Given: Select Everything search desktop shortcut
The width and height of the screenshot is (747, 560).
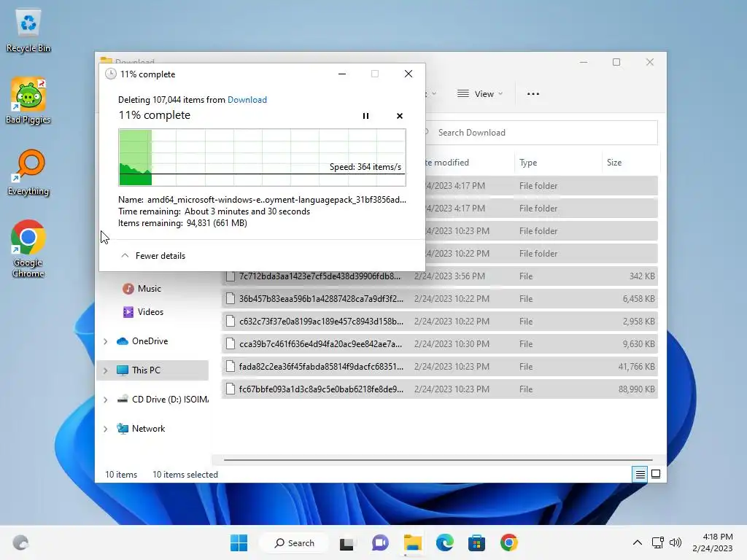Looking at the screenshot, I should tap(28, 172).
